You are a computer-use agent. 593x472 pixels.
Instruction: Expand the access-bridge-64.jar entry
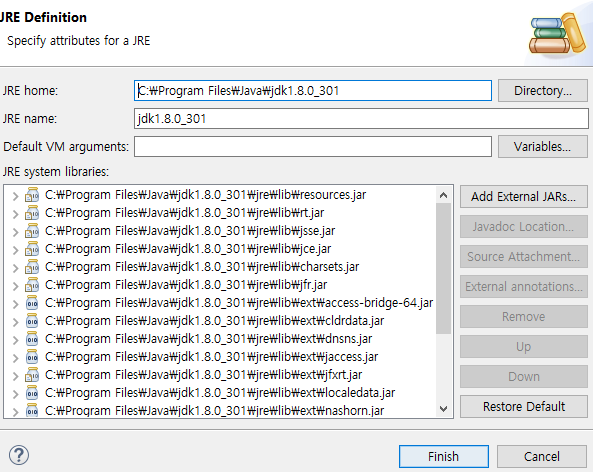click(x=15, y=304)
